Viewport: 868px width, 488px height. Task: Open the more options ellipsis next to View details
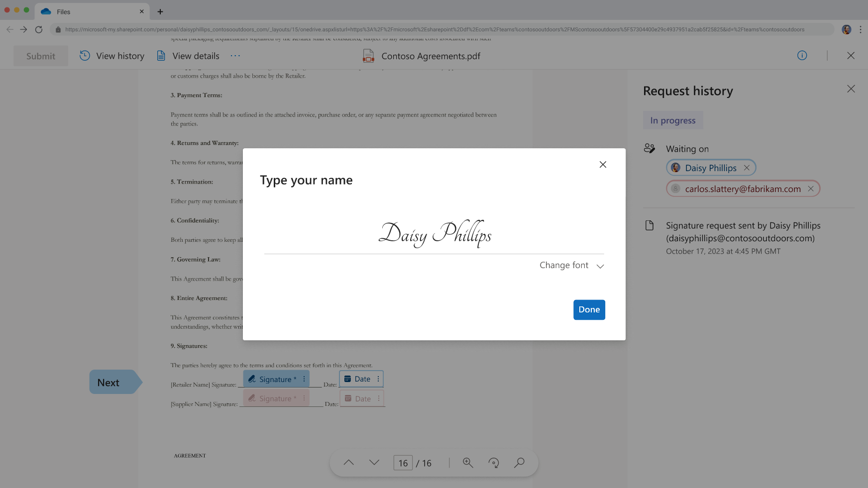(235, 56)
